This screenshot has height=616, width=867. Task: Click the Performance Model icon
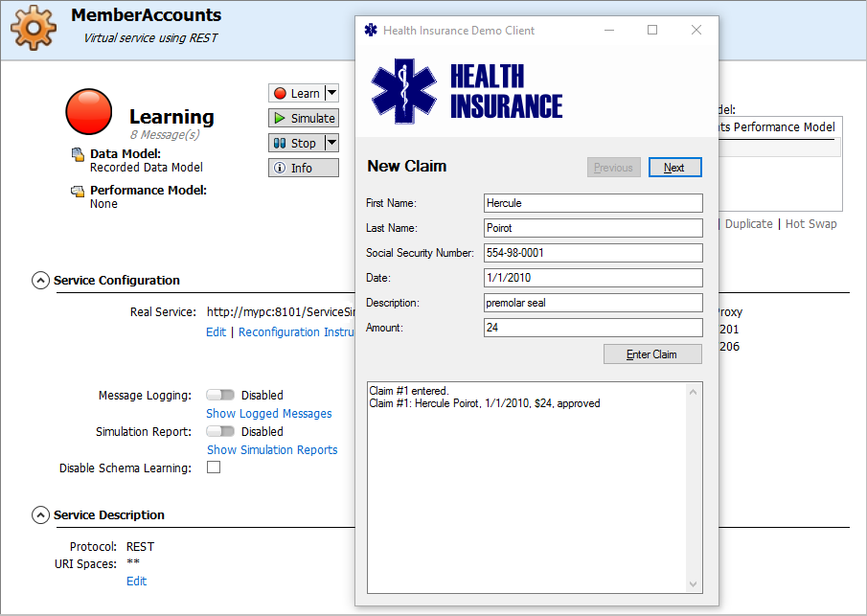(78, 191)
